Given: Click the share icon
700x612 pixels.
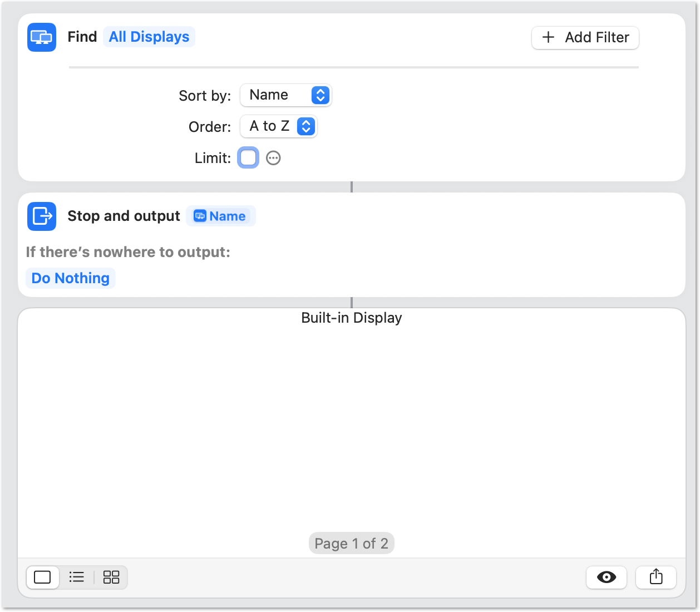Looking at the screenshot, I should coord(656,578).
